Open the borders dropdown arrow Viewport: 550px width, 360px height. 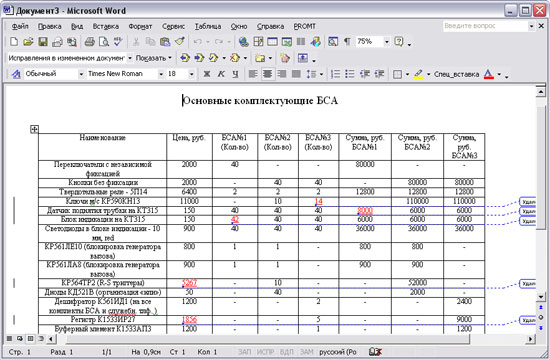407,74
